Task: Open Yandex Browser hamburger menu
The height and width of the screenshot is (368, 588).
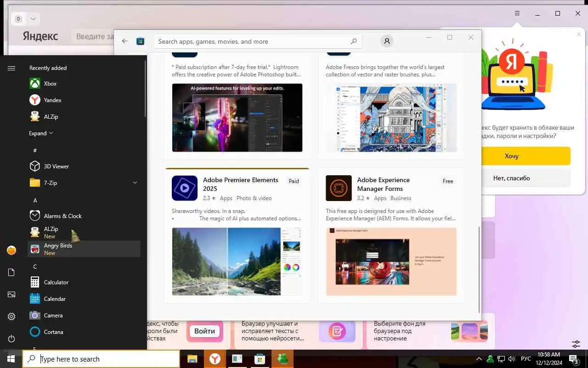Action: click(x=517, y=13)
